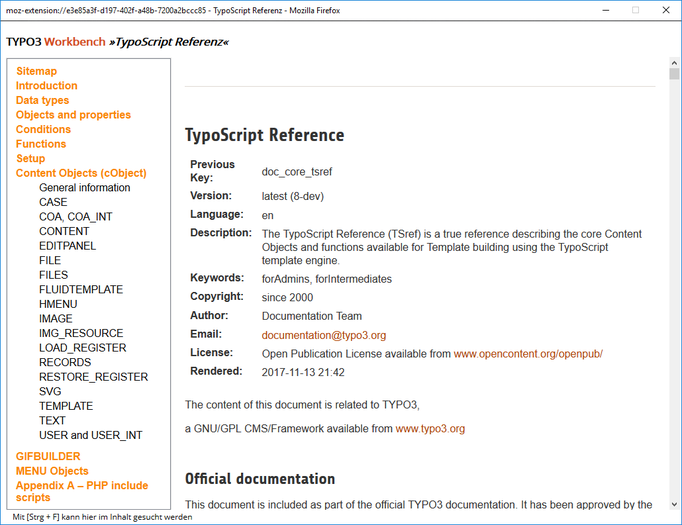Open General information sub-item

84,188
